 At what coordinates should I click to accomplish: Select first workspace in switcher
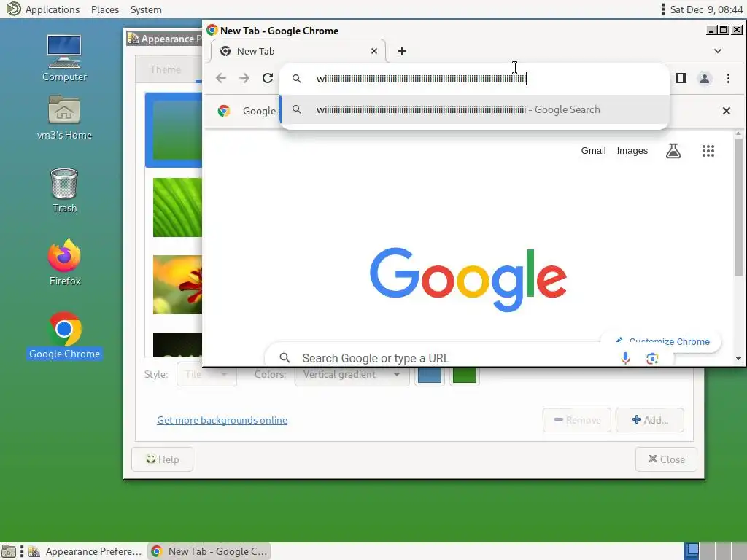coord(692,551)
